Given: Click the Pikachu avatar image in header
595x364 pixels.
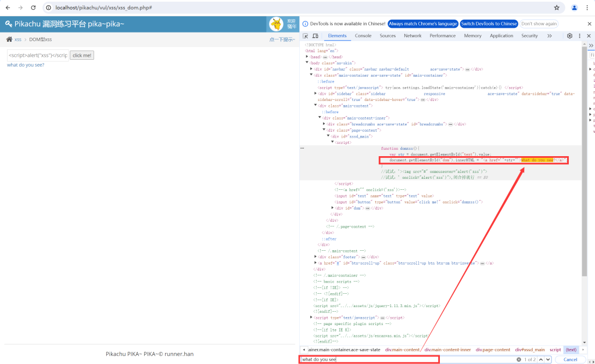Looking at the screenshot, I should coord(276,24).
